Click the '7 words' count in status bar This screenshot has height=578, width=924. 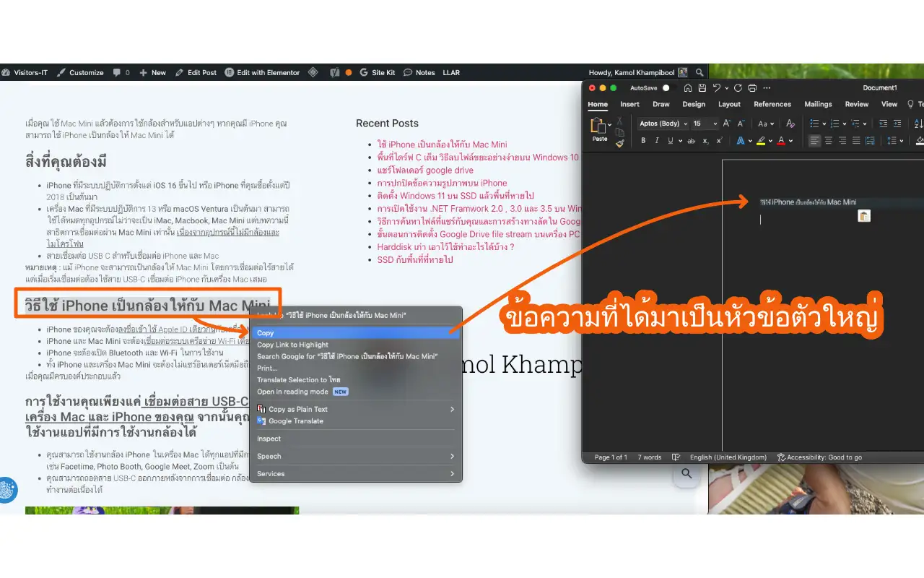coord(649,457)
